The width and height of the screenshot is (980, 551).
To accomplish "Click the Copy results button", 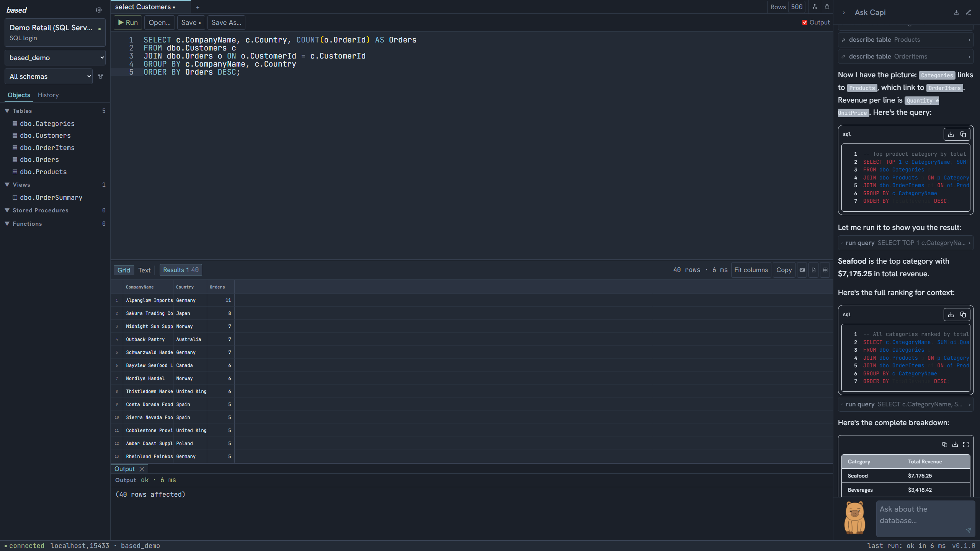I will [784, 270].
